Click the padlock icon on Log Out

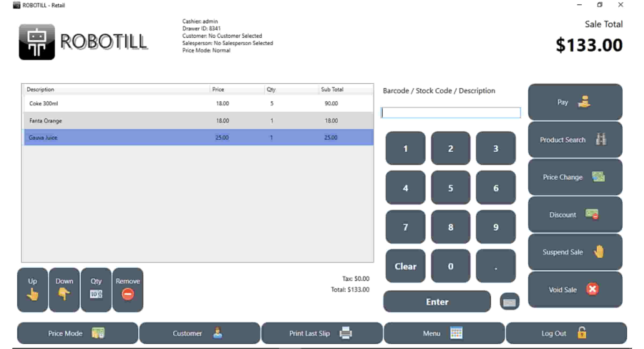point(582,333)
